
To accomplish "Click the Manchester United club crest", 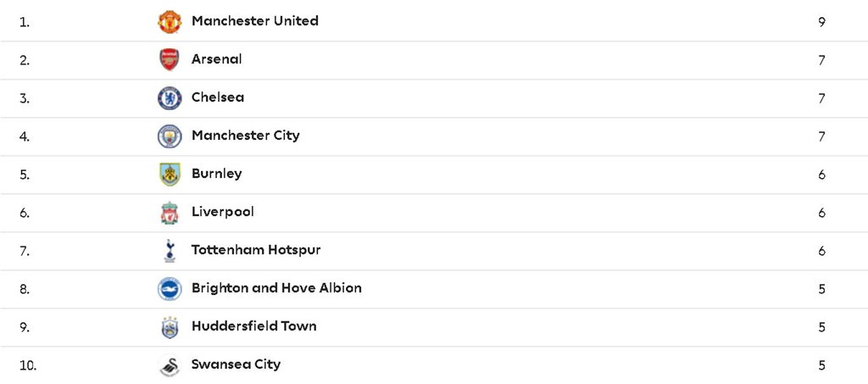I will click(x=170, y=21).
